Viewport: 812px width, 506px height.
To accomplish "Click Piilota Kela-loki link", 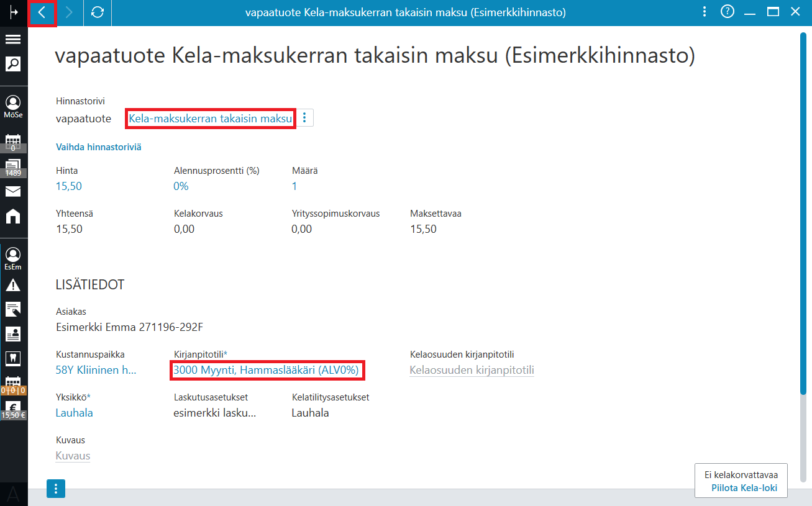I will click(x=744, y=488).
